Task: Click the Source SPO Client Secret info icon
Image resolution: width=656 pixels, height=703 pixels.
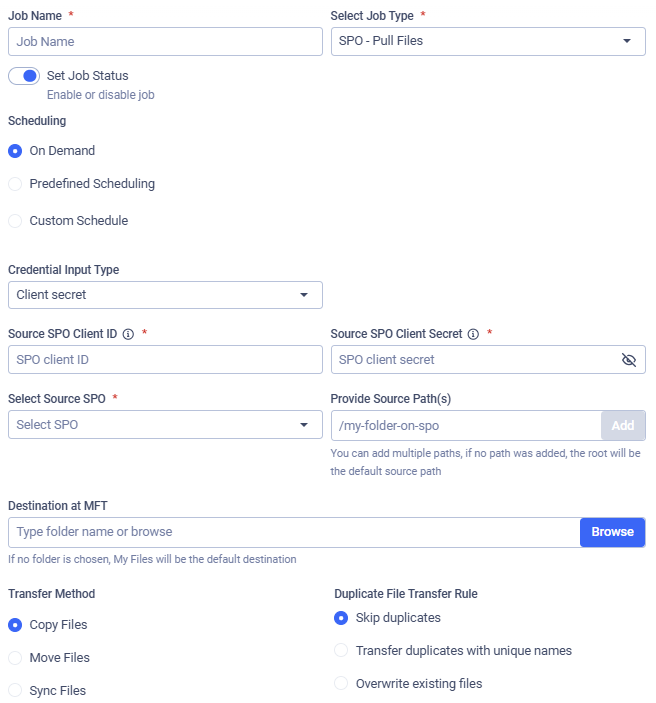Action: pos(473,334)
